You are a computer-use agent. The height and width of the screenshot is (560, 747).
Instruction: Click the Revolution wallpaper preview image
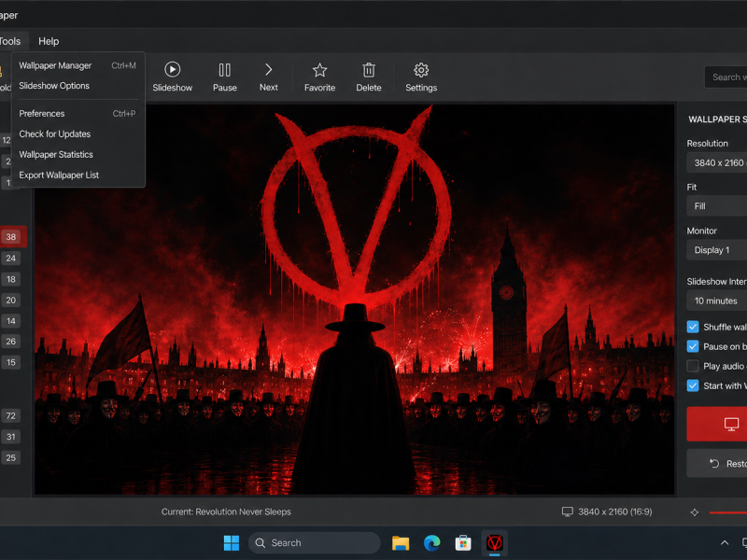(355, 299)
